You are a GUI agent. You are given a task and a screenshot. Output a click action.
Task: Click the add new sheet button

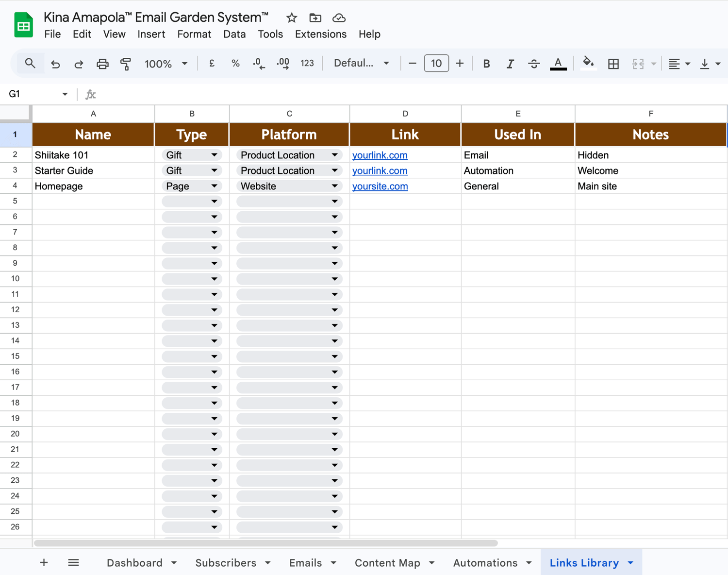coord(44,563)
